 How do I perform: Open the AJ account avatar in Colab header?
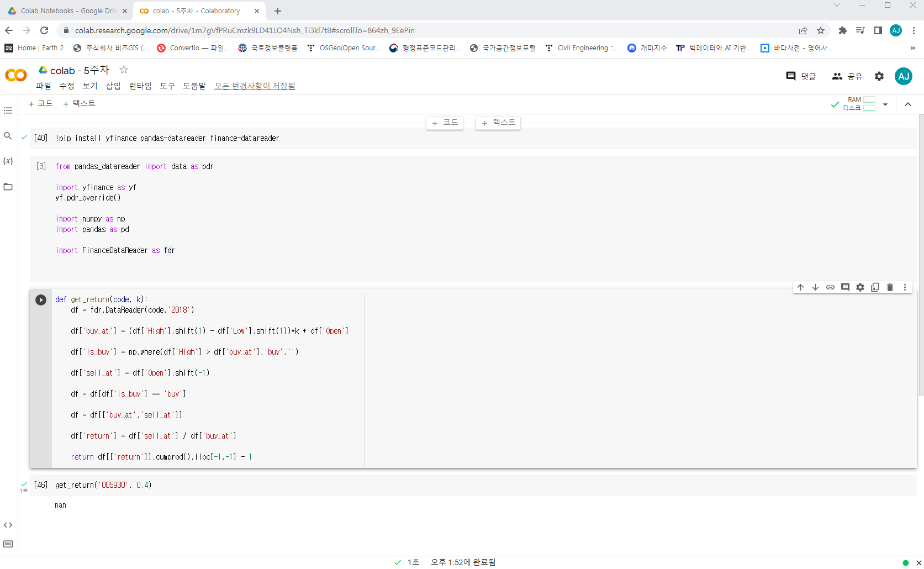904,76
